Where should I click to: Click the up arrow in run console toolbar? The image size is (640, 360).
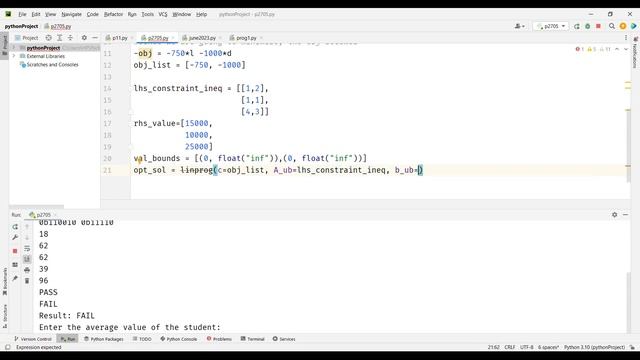27,227
